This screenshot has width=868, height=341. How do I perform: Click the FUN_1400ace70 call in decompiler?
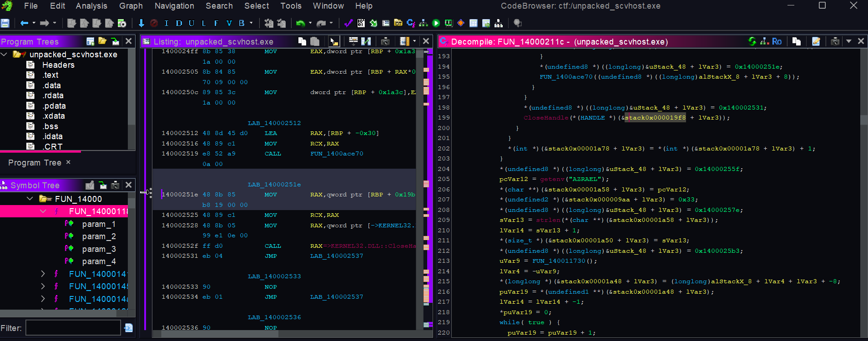pos(566,77)
